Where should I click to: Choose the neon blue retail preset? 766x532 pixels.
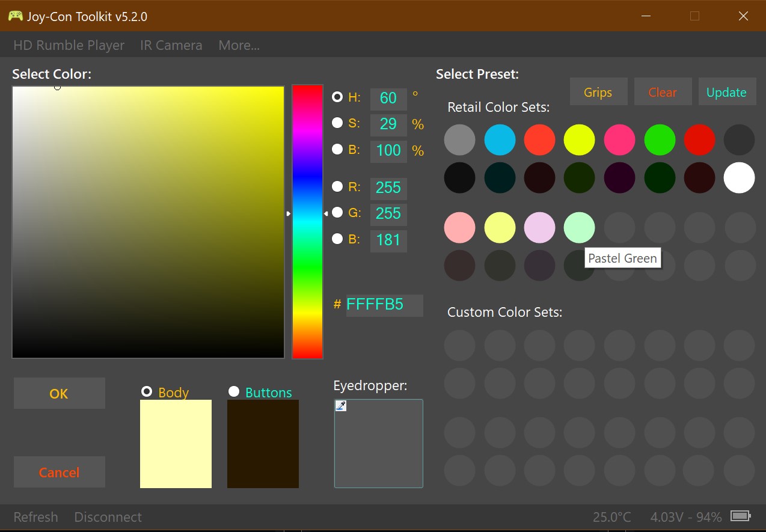tap(500, 139)
